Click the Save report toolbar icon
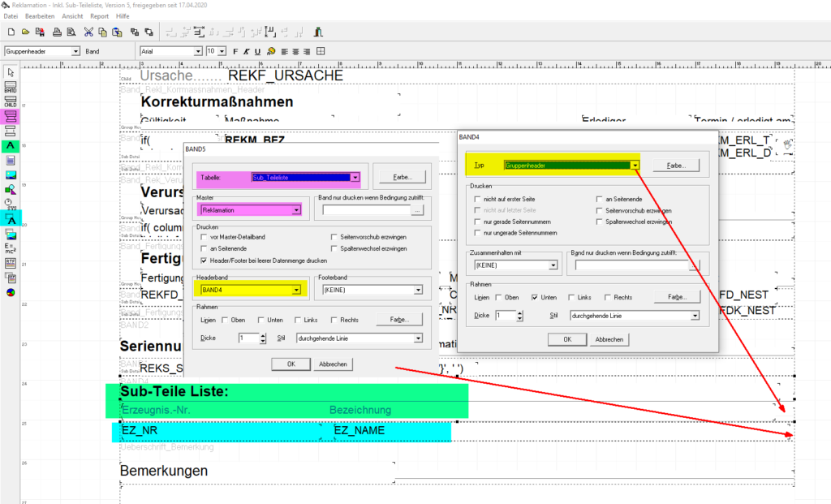This screenshot has height=504, width=831. tap(40, 32)
